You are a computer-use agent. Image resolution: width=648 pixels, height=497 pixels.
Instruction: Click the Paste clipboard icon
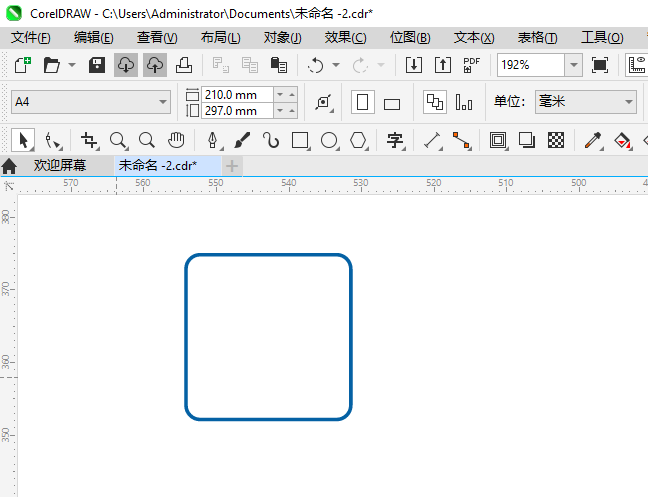pyautogui.click(x=279, y=65)
